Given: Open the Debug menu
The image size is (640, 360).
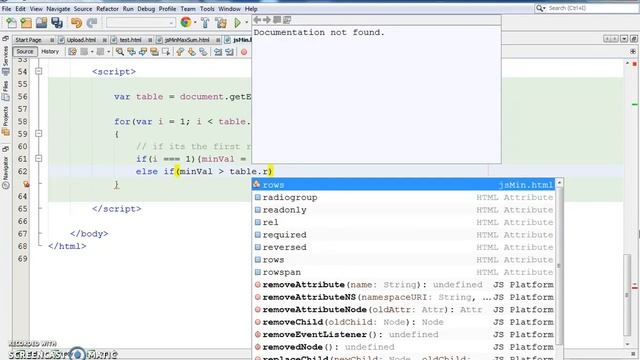Looking at the screenshot, I should click(146, 9).
